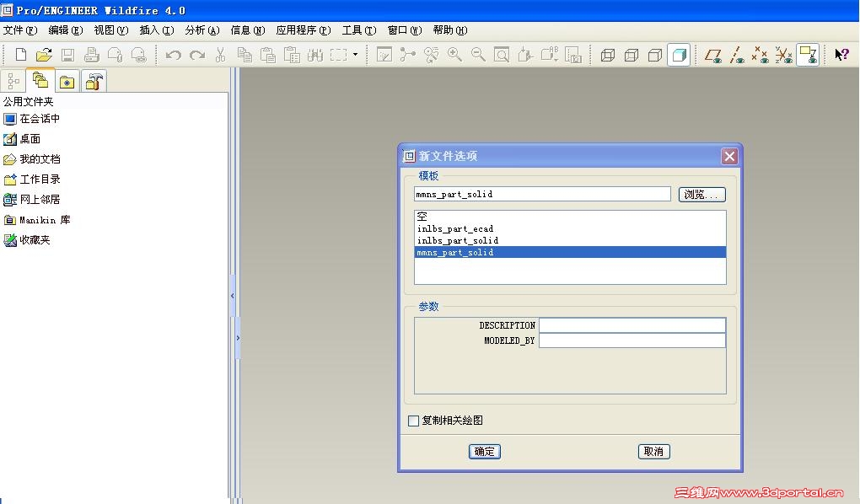Select No Hidden display style icon
Screen dimensions: 860x504
655,55
